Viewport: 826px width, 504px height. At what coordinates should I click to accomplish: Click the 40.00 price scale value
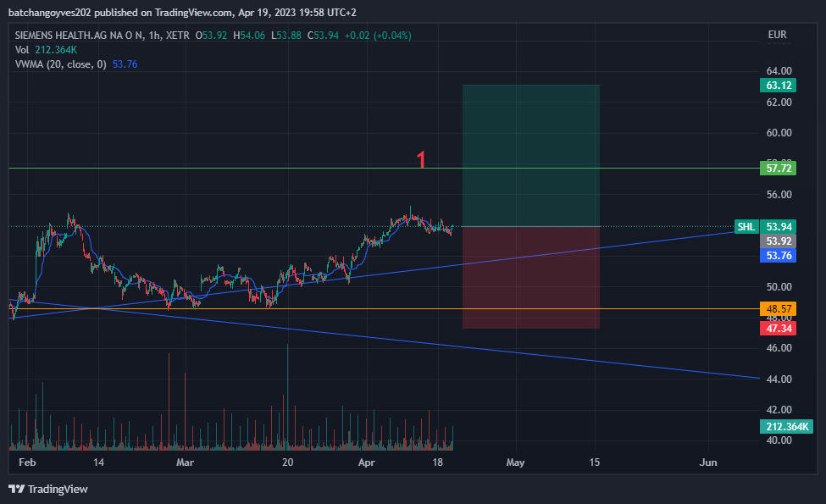tap(779, 440)
